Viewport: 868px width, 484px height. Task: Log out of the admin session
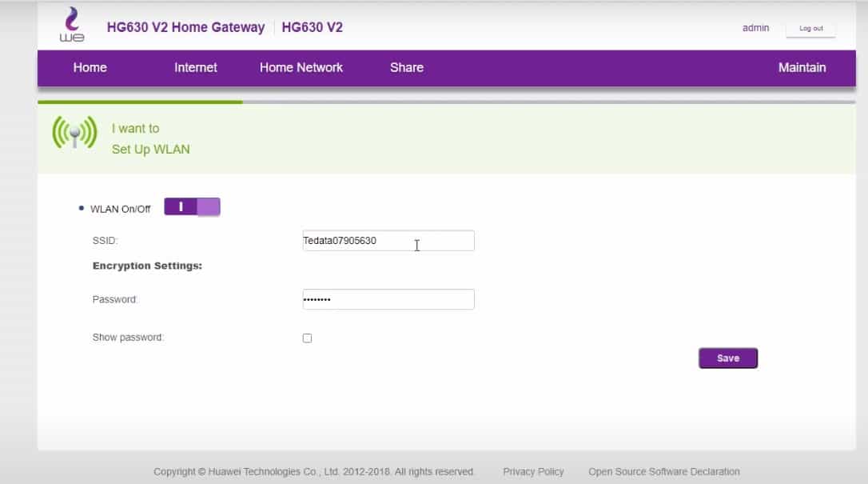pyautogui.click(x=810, y=29)
